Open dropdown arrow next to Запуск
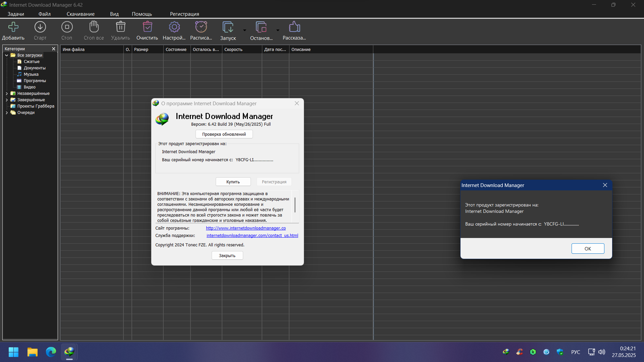This screenshot has width=644, height=362. pos(245,30)
